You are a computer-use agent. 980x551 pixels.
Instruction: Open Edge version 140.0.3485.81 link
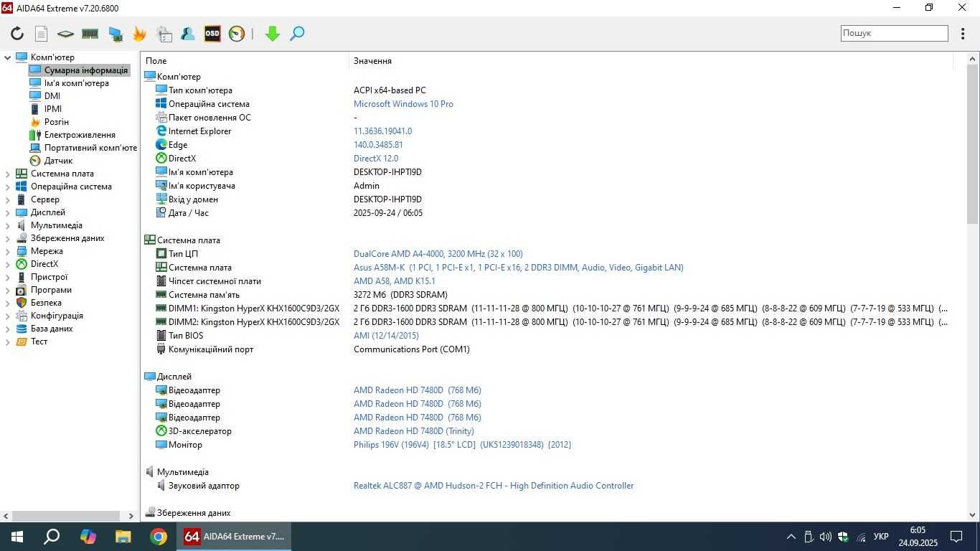coord(378,145)
